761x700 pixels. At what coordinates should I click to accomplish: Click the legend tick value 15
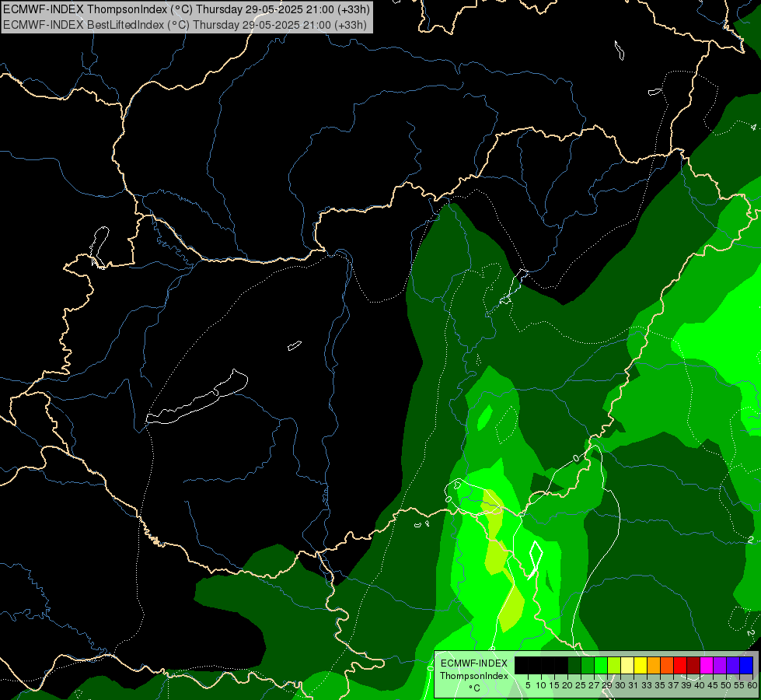click(x=554, y=685)
